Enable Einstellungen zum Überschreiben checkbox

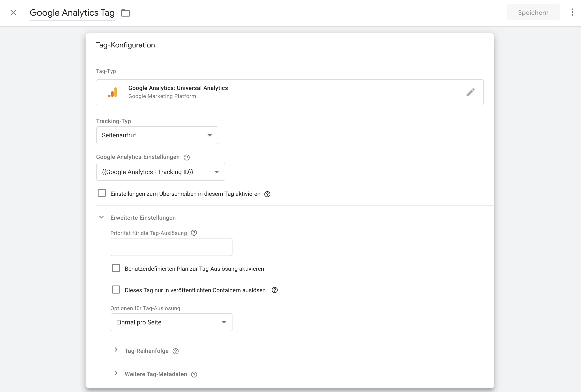(x=101, y=193)
